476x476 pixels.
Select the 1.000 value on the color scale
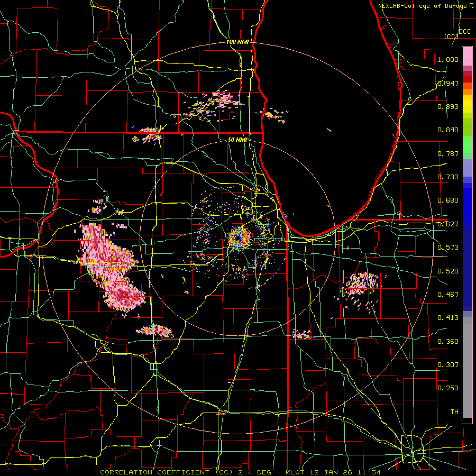pos(448,59)
